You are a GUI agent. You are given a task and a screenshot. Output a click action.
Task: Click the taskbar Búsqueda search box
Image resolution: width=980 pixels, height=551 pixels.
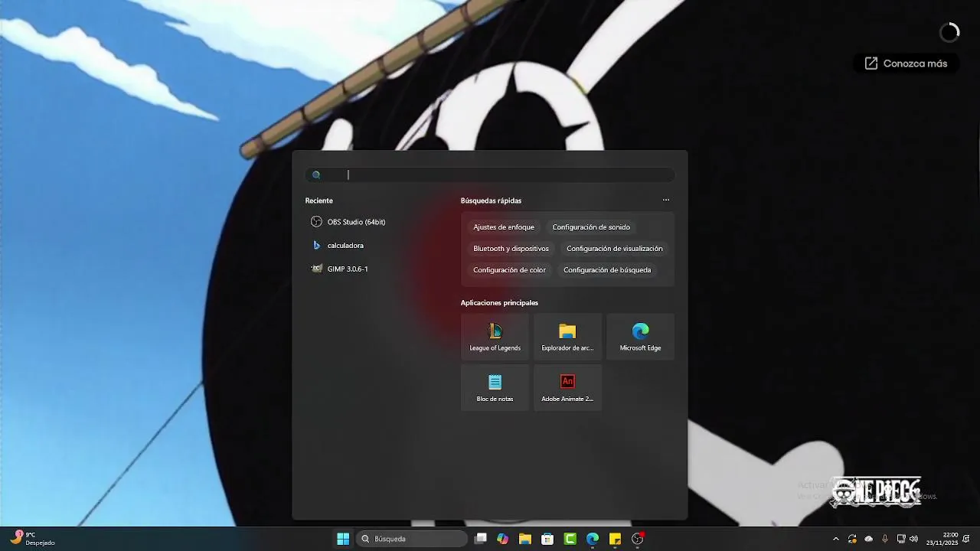pyautogui.click(x=412, y=539)
